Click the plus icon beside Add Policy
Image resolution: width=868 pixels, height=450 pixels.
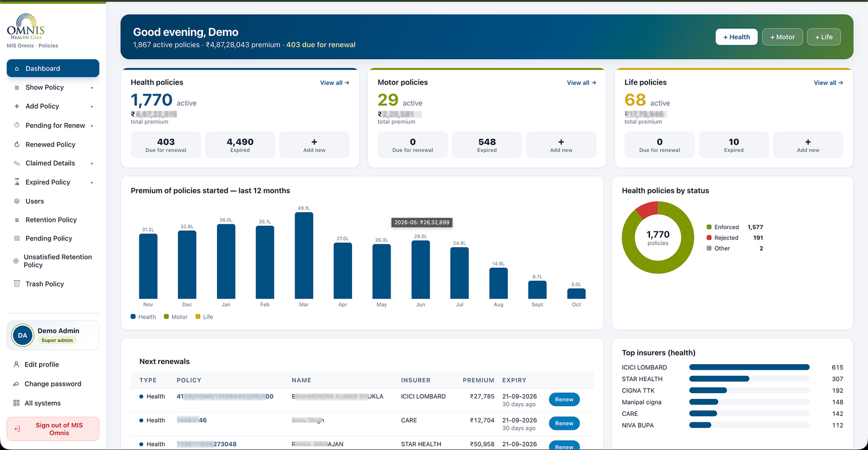click(x=17, y=106)
